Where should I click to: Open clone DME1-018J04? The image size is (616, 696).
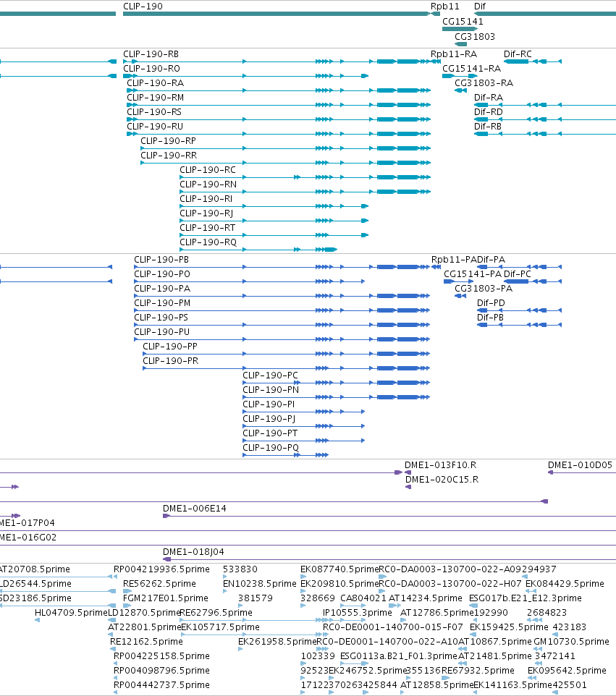[193, 552]
